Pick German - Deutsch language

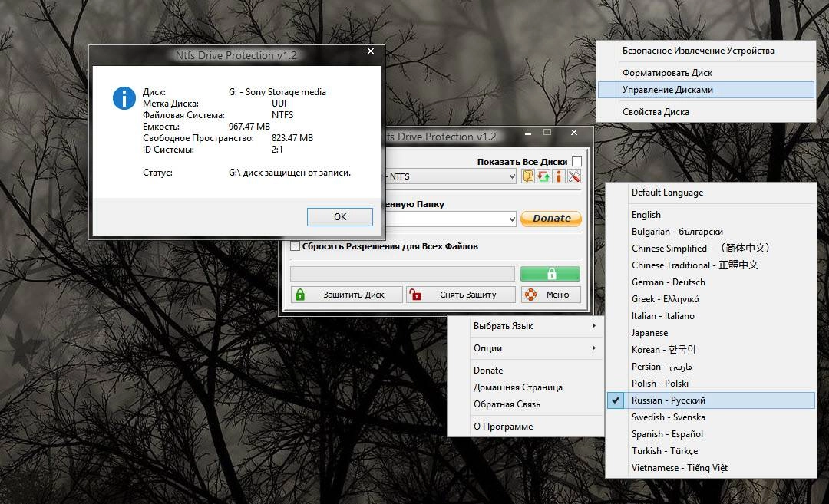pyautogui.click(x=711, y=282)
